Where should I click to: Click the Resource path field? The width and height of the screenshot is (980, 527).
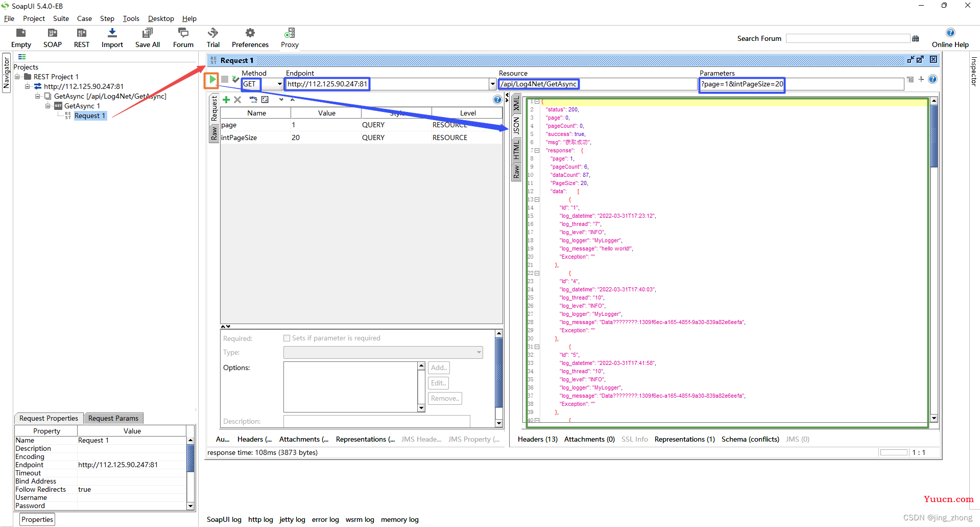(597, 84)
